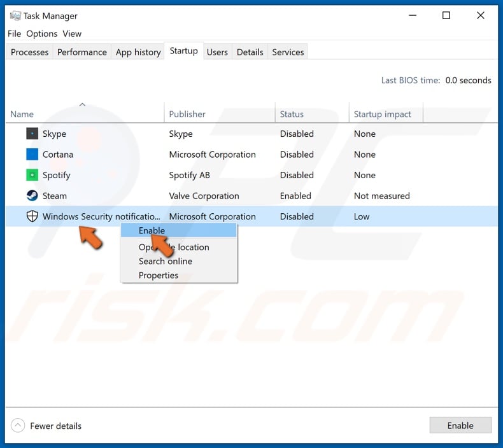
Task: Close the Task Manager window
Action: pos(480,15)
